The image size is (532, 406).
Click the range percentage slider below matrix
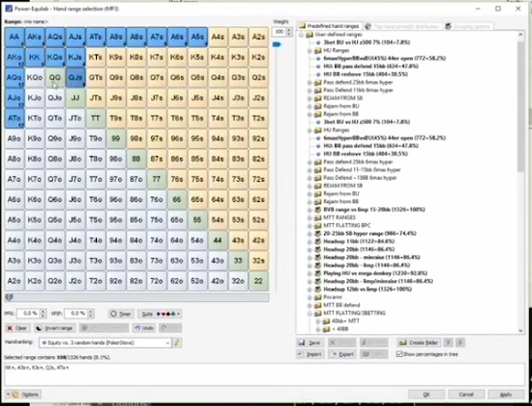137,298
